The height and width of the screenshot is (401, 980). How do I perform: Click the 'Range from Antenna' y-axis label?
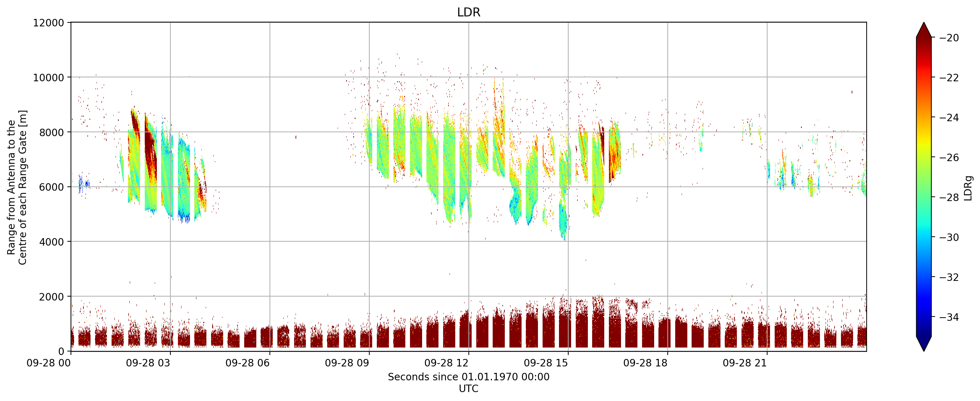(x=17, y=187)
